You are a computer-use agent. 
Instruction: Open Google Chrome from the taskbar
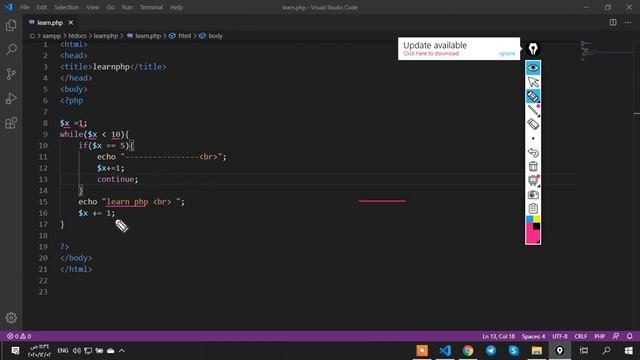pos(468,351)
